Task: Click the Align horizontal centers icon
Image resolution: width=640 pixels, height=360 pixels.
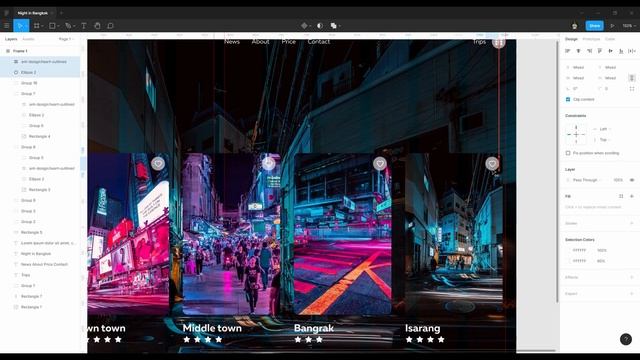Action: point(578,51)
